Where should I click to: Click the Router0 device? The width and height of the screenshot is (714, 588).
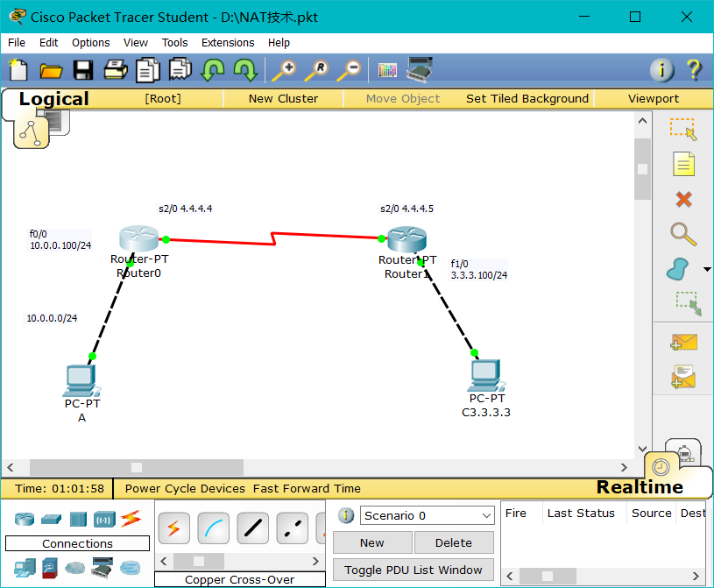(x=139, y=238)
